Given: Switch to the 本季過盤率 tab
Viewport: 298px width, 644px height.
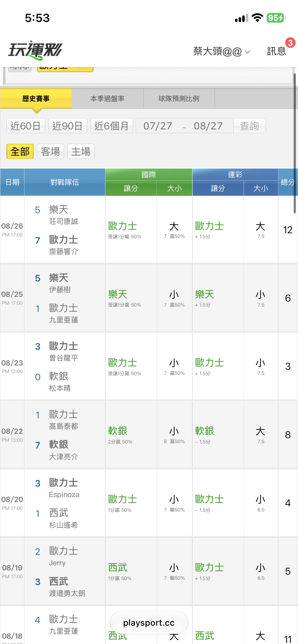Looking at the screenshot, I should (x=107, y=98).
